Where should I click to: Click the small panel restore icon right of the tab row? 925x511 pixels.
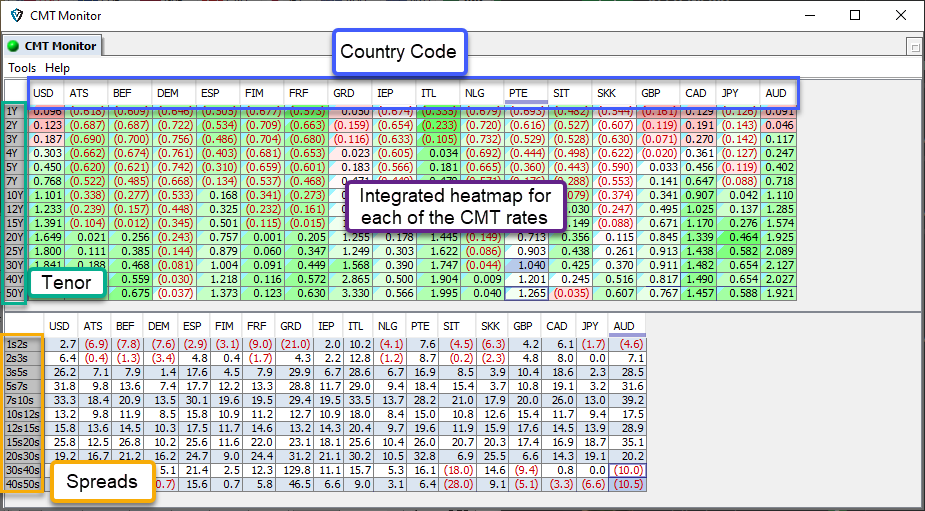[915, 47]
